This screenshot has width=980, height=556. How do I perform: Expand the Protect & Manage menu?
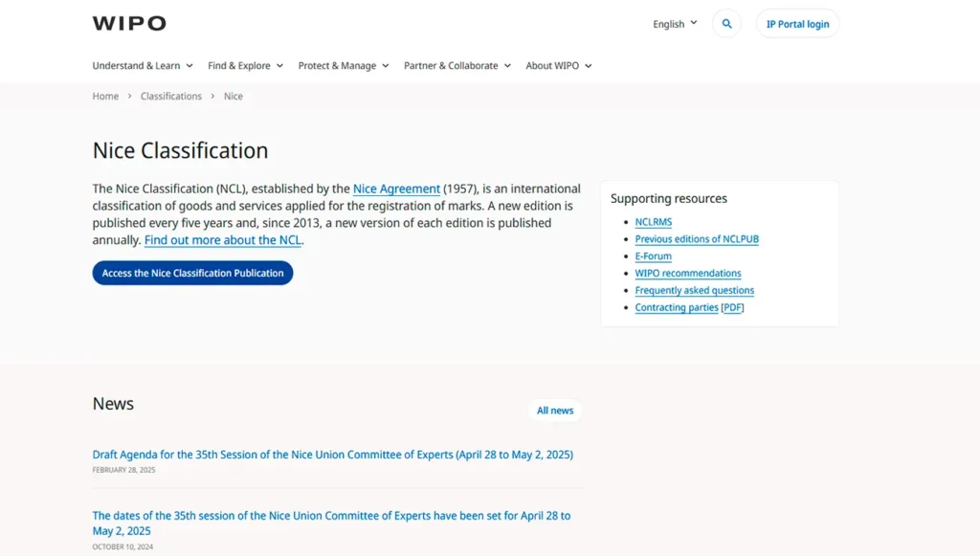pos(344,66)
